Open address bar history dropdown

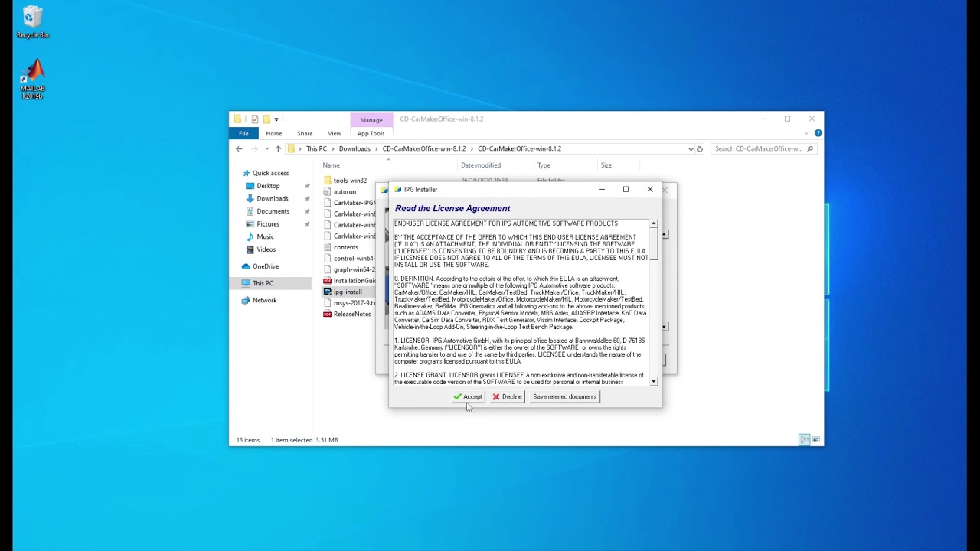(691, 149)
